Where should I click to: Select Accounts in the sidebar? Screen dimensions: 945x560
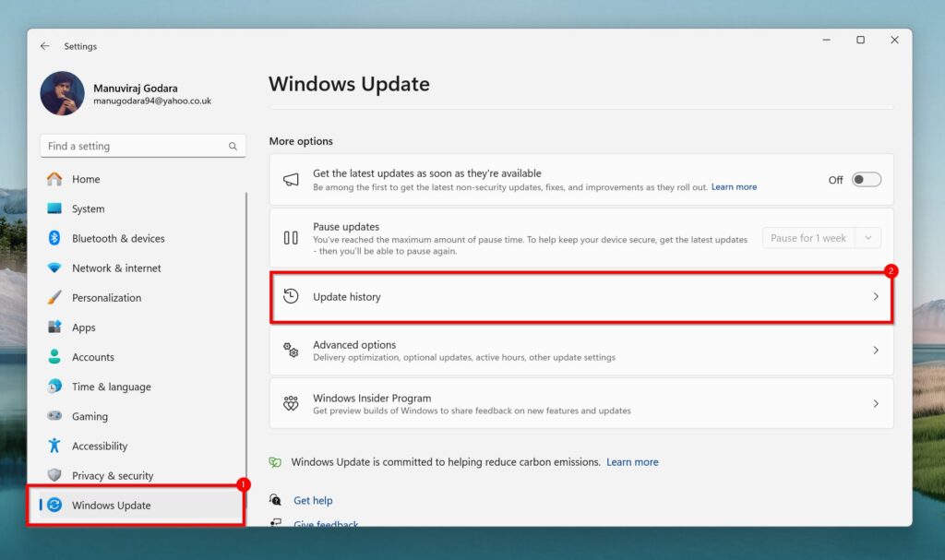click(x=93, y=357)
